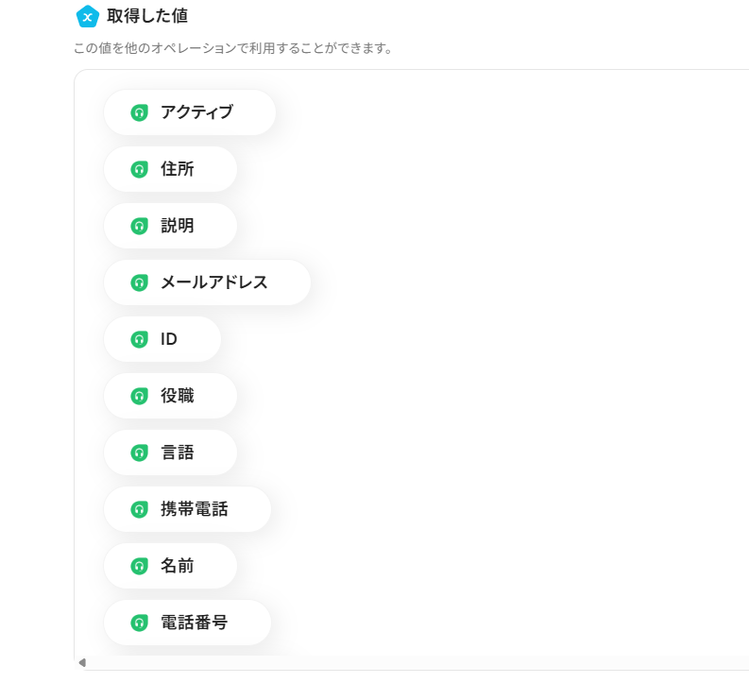749x700 pixels.
Task: Click the green icon beside 言語
Action: (139, 452)
